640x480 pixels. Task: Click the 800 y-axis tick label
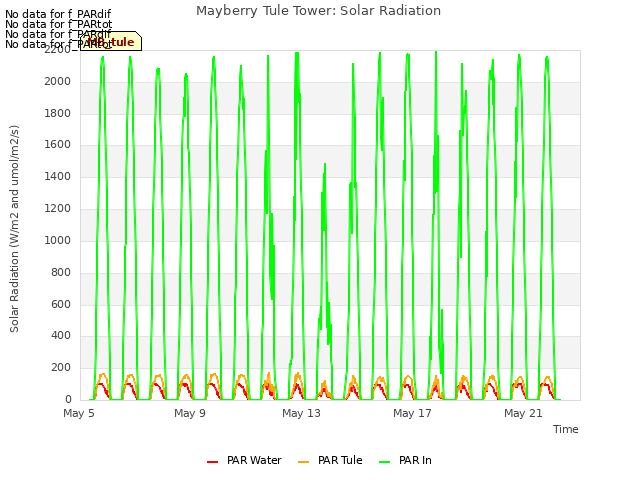point(61,272)
